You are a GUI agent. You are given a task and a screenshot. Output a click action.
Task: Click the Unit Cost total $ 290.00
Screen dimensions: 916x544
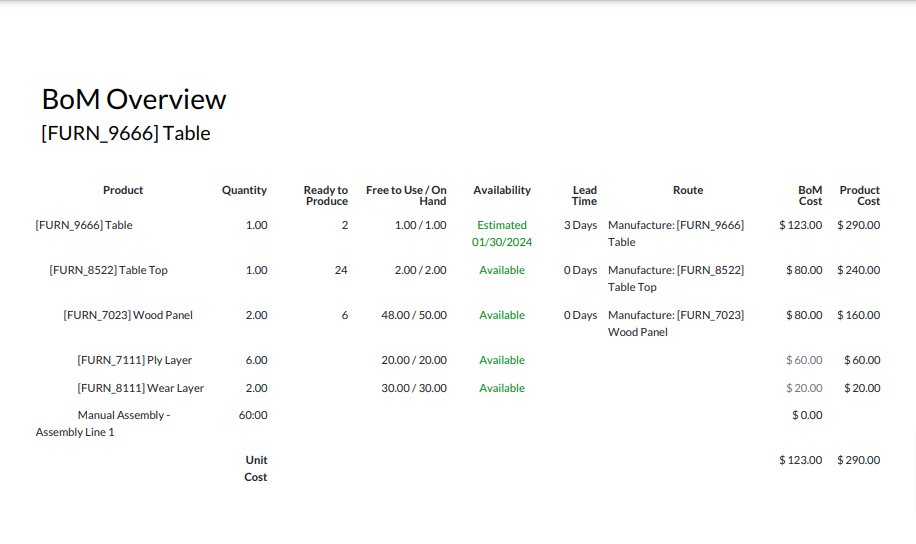tap(858, 460)
